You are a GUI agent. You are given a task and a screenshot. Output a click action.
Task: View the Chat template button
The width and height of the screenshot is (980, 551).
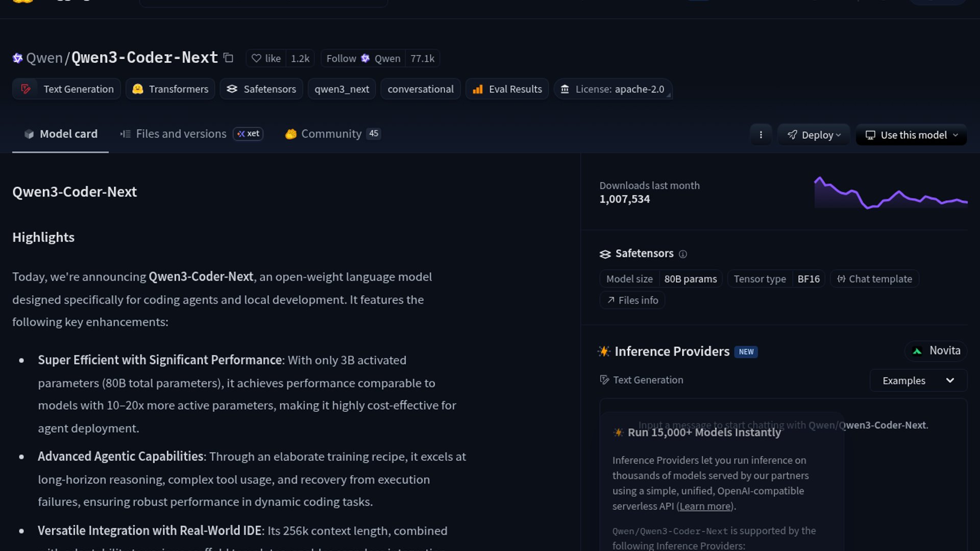[874, 279]
